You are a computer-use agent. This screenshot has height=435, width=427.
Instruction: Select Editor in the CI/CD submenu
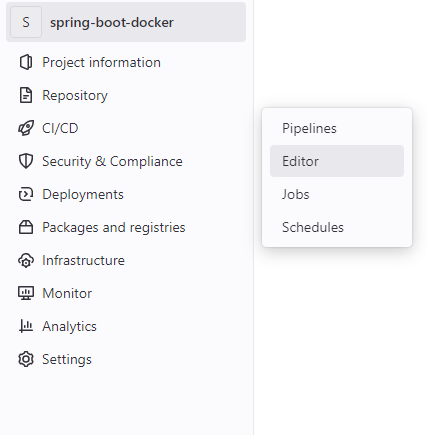pyautogui.click(x=337, y=161)
